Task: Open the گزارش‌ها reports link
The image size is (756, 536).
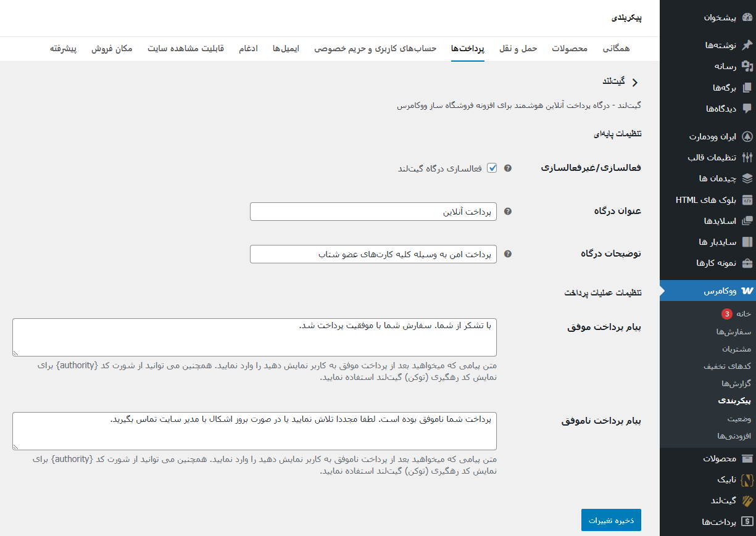Action: click(736, 382)
